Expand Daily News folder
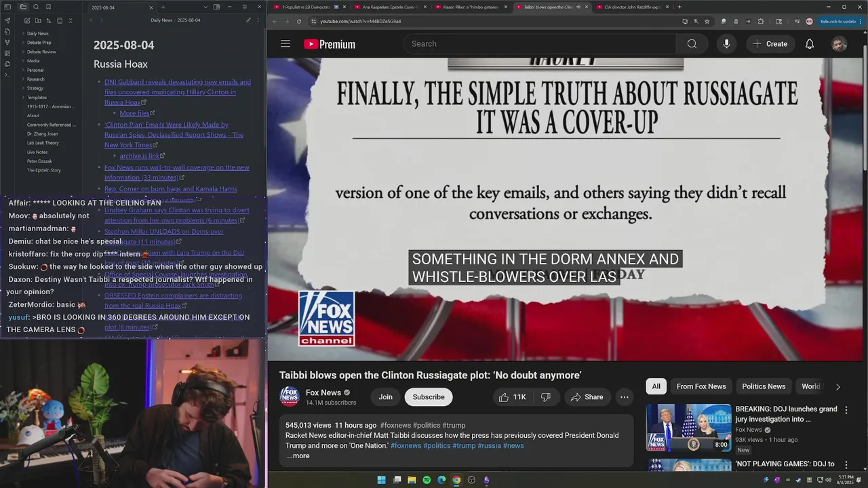This screenshot has height=488, width=868. [x=37, y=33]
